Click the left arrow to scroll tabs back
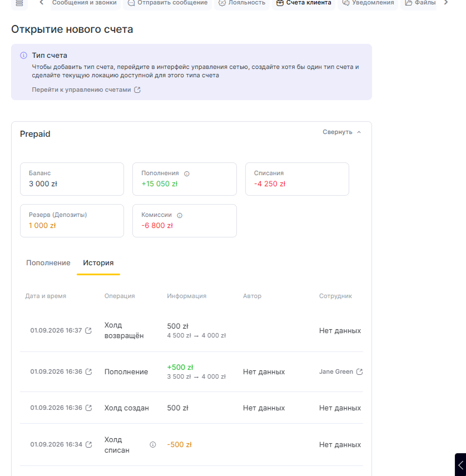This screenshot has height=476, width=466. (42, 3)
